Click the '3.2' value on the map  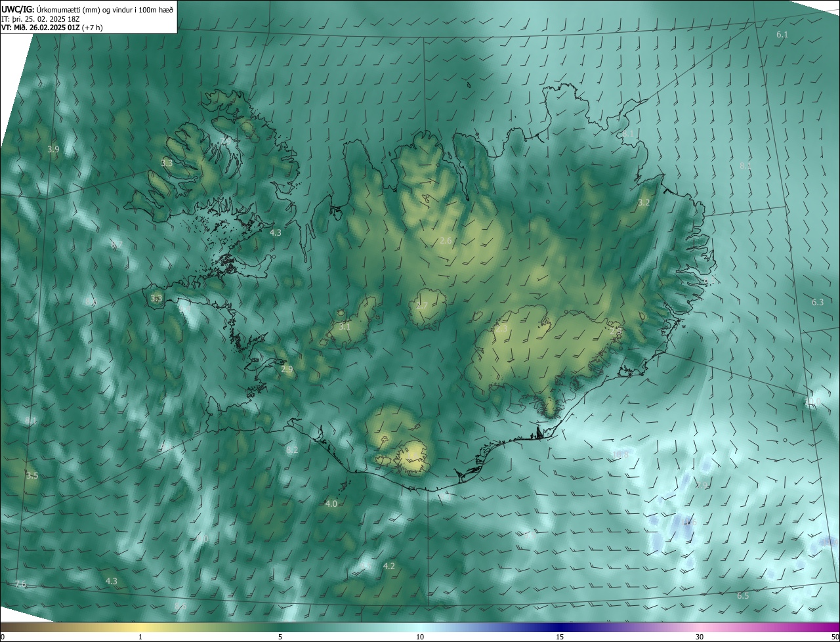[644, 203]
